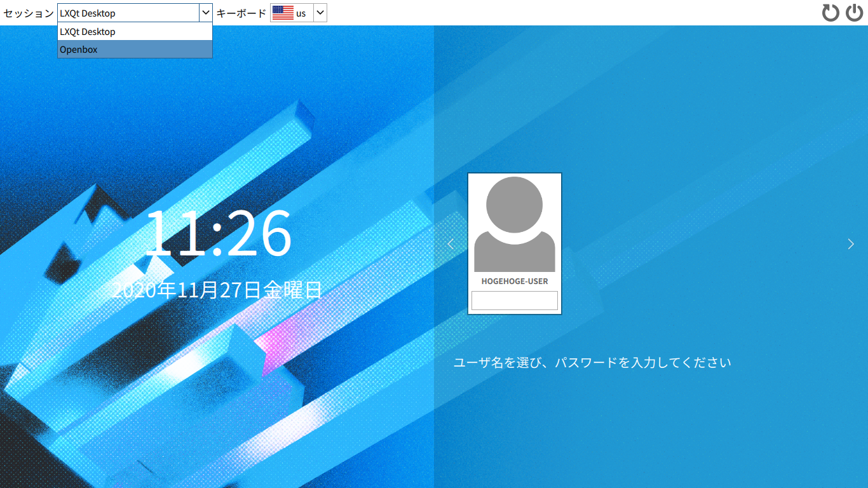This screenshot has height=488, width=868.
Task: Click the hogehoge-user avatar picture
Action: point(515,224)
